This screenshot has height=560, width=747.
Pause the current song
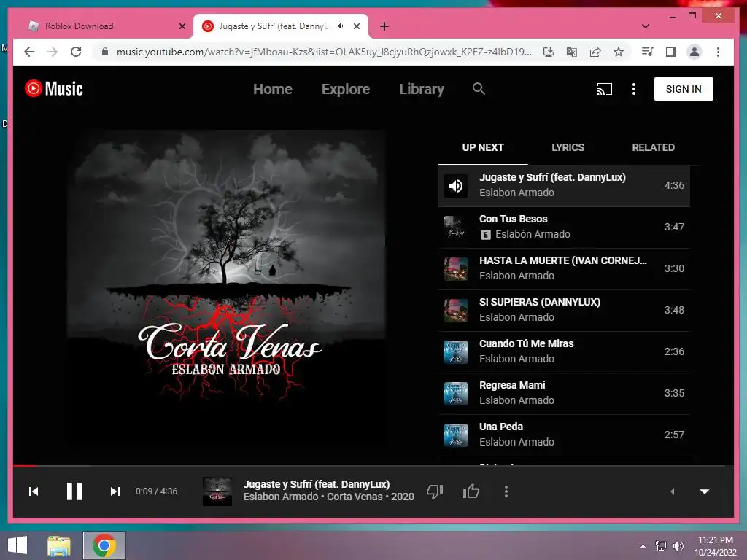(74, 491)
